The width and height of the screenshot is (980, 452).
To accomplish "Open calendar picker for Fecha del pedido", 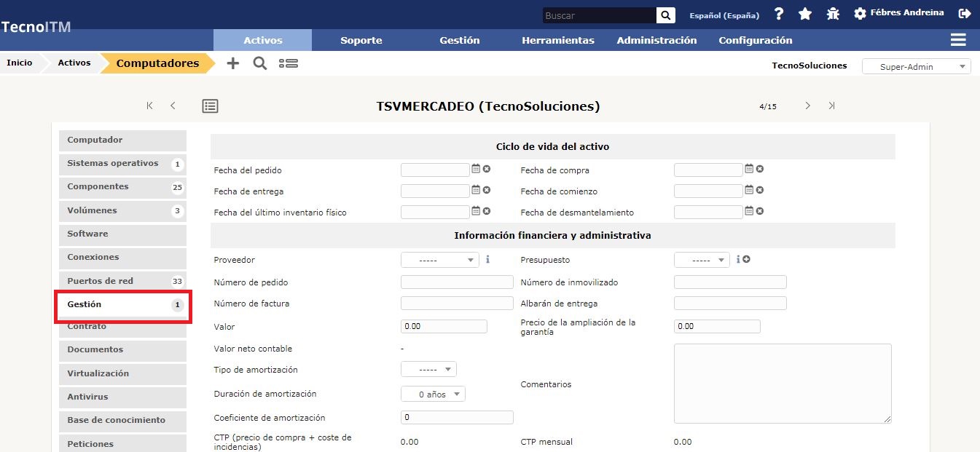I will 476,169.
